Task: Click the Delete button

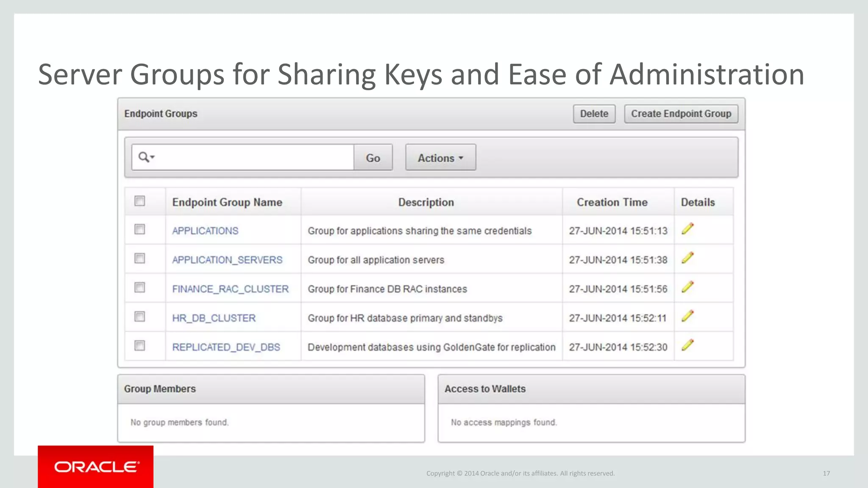Action: [x=594, y=114]
